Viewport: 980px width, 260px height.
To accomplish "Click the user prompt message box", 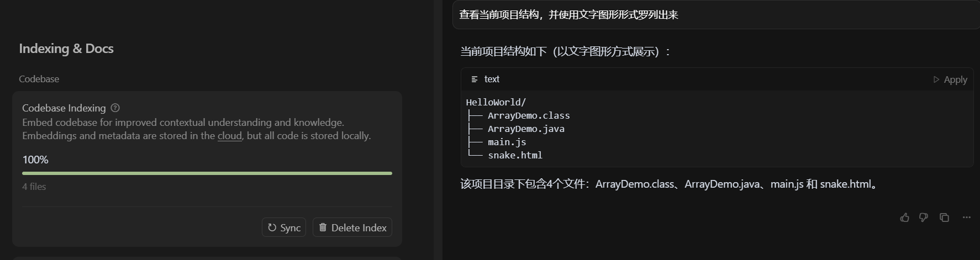I will (x=715, y=15).
